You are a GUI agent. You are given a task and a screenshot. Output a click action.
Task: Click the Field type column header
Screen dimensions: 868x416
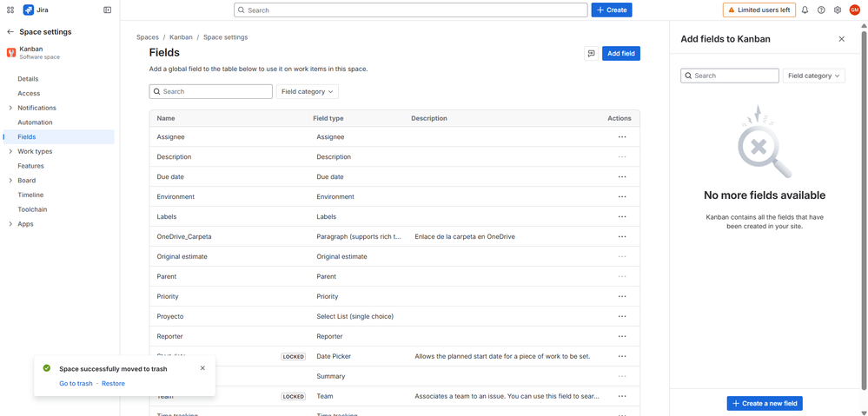click(328, 118)
